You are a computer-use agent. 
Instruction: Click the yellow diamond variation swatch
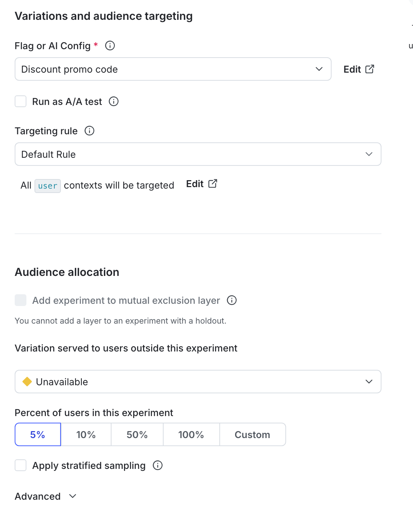coord(27,382)
